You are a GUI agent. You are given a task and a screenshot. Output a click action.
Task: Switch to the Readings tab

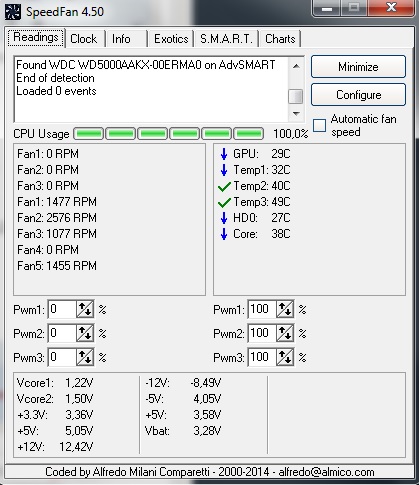click(x=36, y=37)
